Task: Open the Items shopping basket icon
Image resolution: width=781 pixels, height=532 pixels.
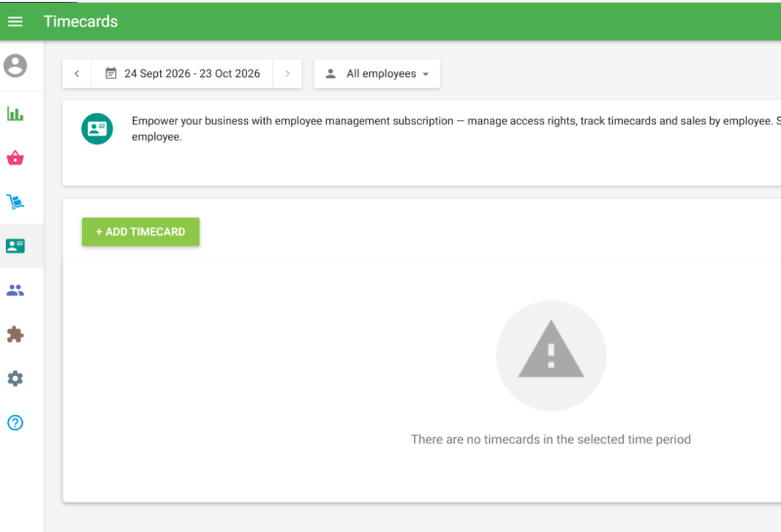Action: click(x=15, y=158)
